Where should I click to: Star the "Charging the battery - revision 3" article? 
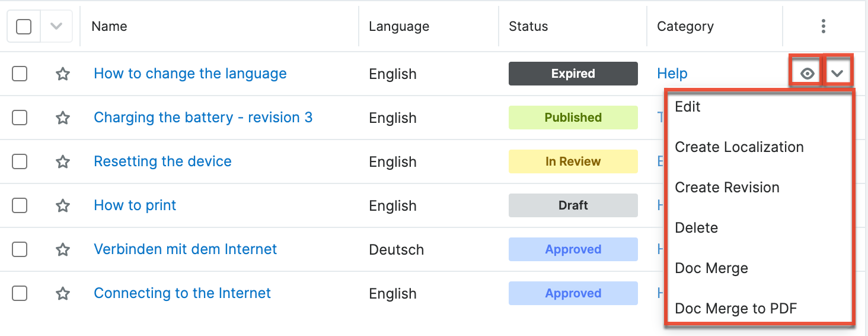[x=63, y=118]
